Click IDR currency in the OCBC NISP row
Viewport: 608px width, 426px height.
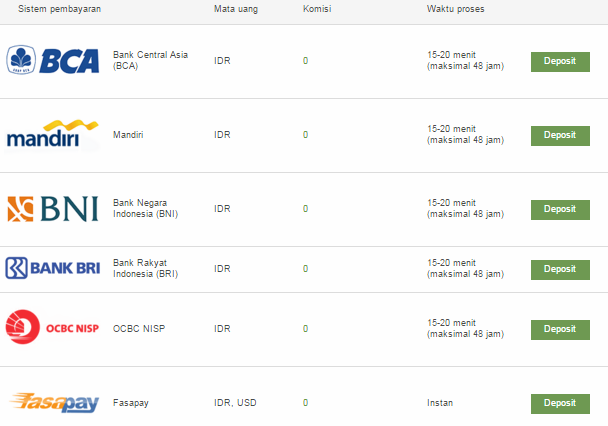pos(222,329)
